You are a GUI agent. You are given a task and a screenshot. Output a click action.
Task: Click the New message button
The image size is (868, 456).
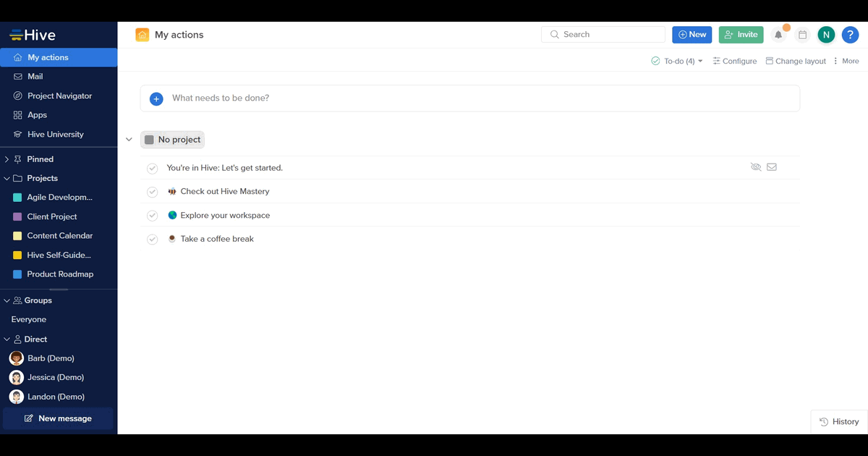(58, 418)
